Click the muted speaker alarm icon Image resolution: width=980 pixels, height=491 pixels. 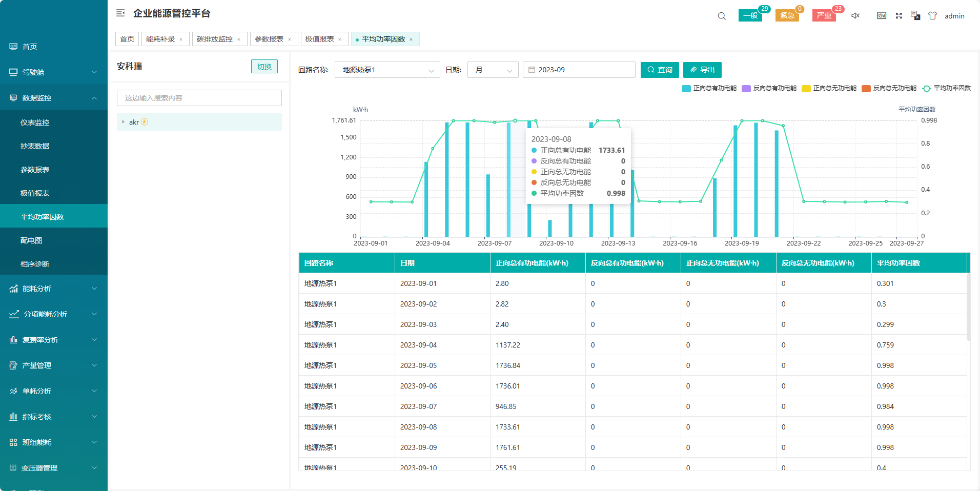tap(855, 16)
